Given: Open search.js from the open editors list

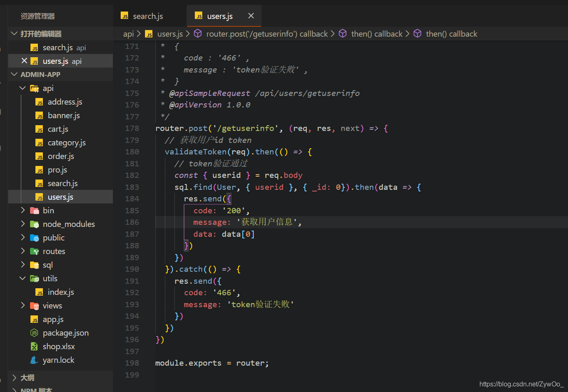Looking at the screenshot, I should tap(61, 48).
